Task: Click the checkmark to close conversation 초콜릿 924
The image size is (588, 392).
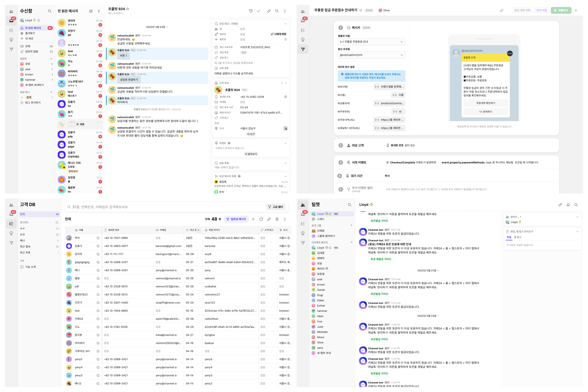Action: (258, 11)
